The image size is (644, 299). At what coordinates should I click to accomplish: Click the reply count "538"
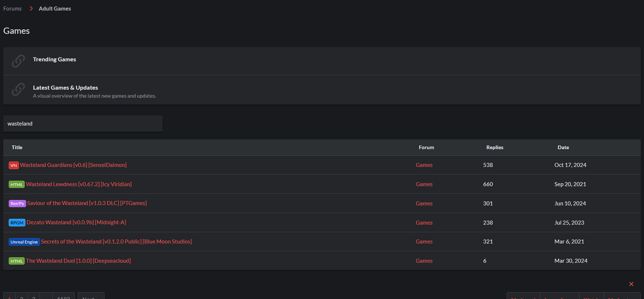(488, 165)
